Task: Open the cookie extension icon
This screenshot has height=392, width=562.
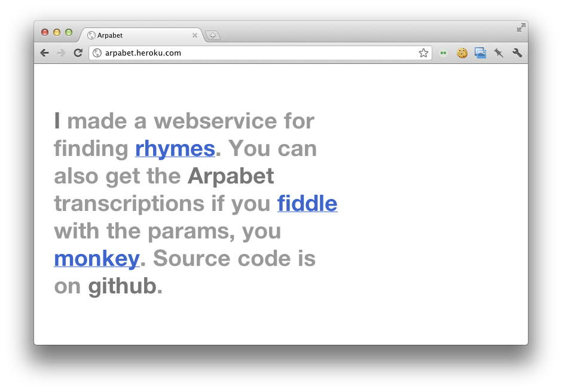Action: tap(462, 53)
